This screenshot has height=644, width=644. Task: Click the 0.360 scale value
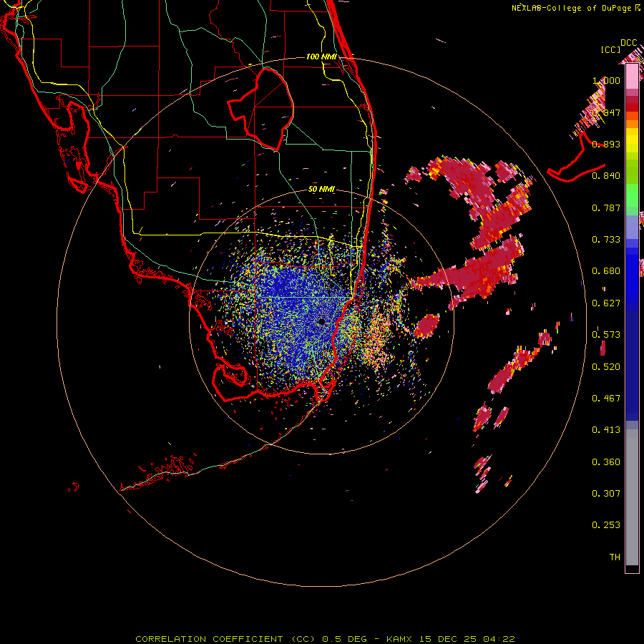pos(606,462)
